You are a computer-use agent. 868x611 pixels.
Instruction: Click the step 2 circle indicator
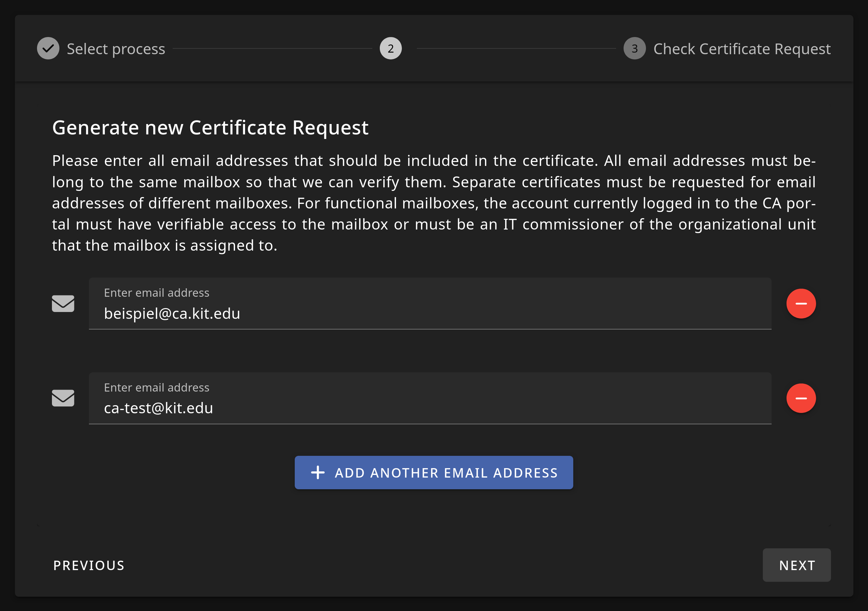(391, 48)
